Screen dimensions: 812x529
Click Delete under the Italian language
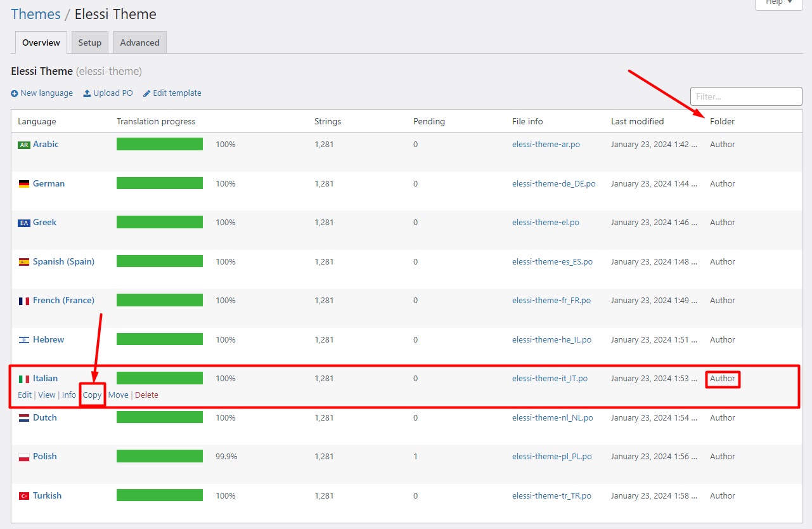click(x=146, y=395)
